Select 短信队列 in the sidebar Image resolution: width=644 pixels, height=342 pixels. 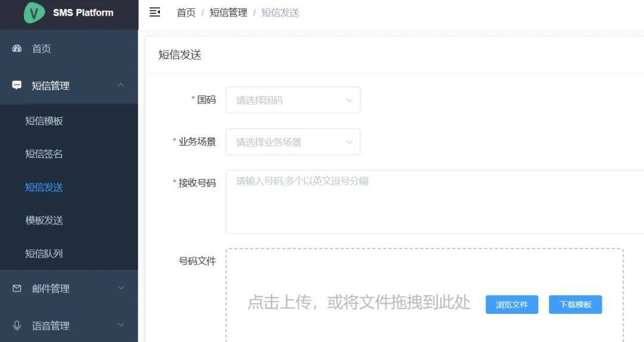click(x=69, y=253)
